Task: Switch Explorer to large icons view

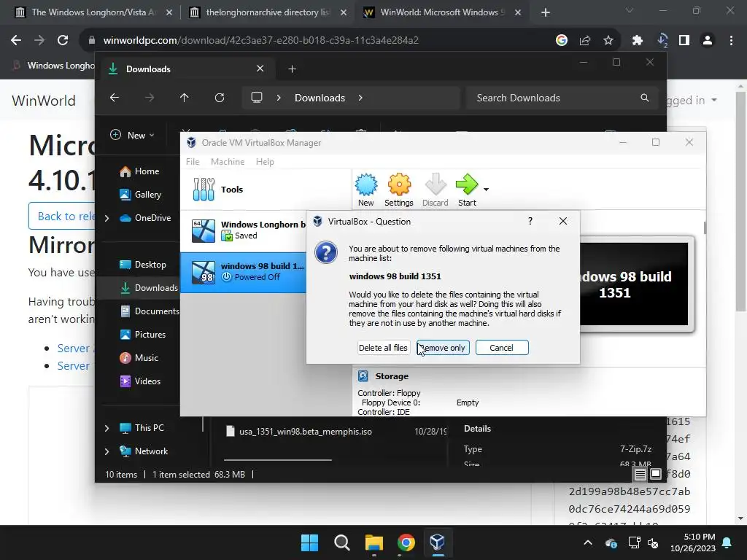Action: point(656,474)
